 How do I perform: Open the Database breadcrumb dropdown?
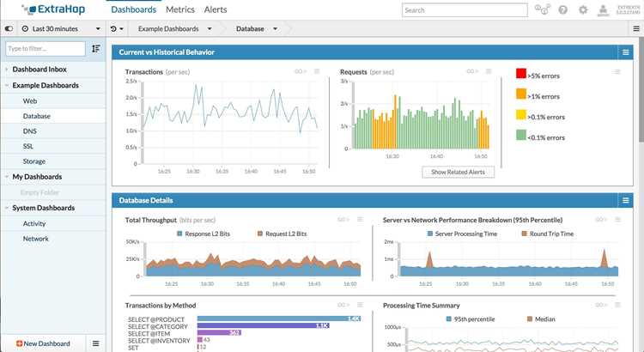tap(257, 28)
